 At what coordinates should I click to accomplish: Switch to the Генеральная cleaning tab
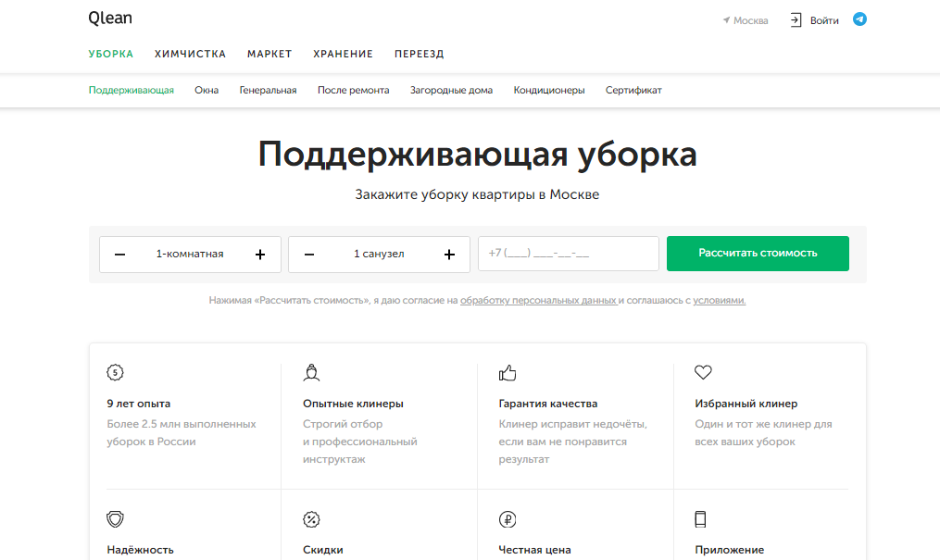coord(268,91)
